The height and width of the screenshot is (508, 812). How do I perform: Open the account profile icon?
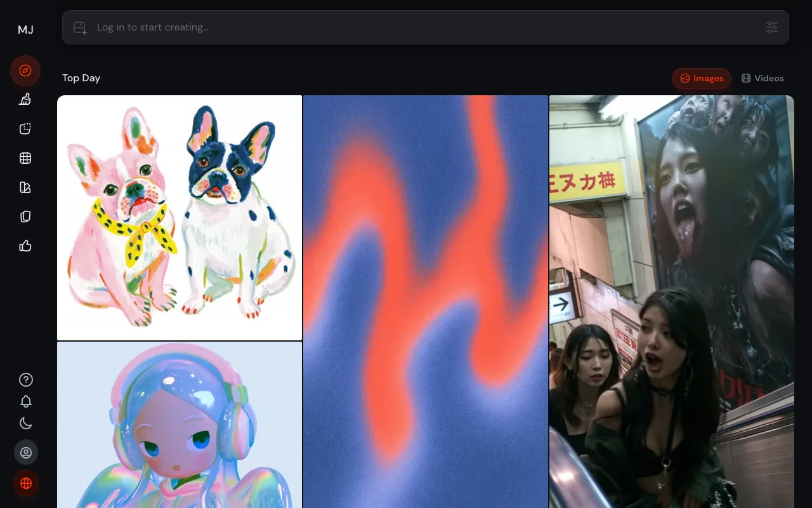click(x=26, y=453)
